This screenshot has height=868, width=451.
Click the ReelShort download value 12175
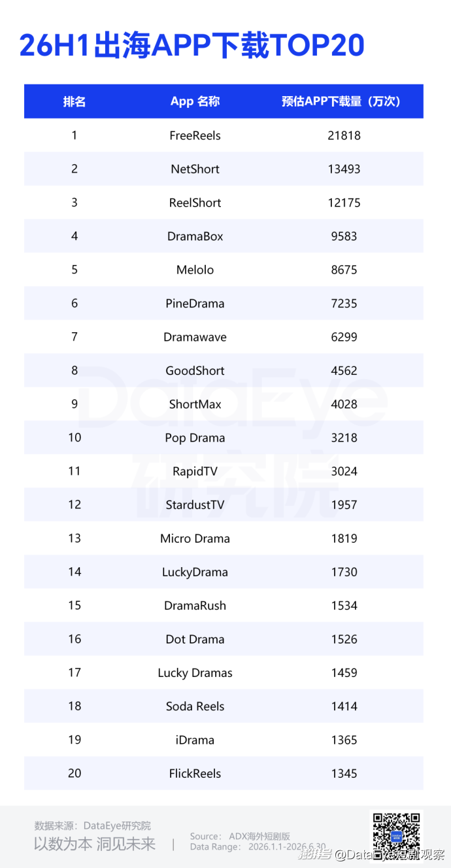(344, 203)
